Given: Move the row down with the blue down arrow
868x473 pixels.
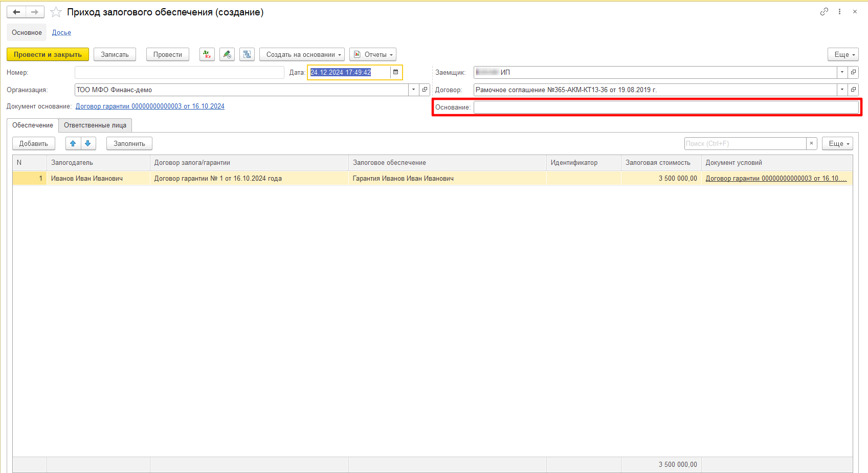Looking at the screenshot, I should (88, 143).
